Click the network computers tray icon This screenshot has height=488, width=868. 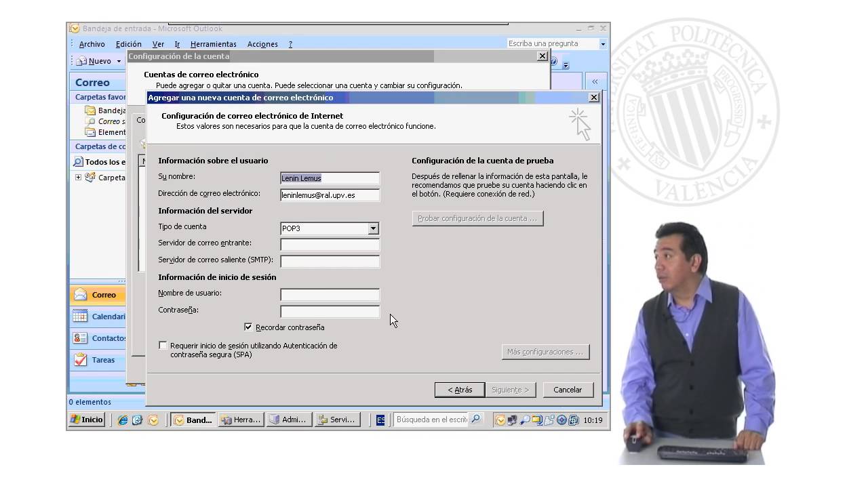[x=512, y=420]
